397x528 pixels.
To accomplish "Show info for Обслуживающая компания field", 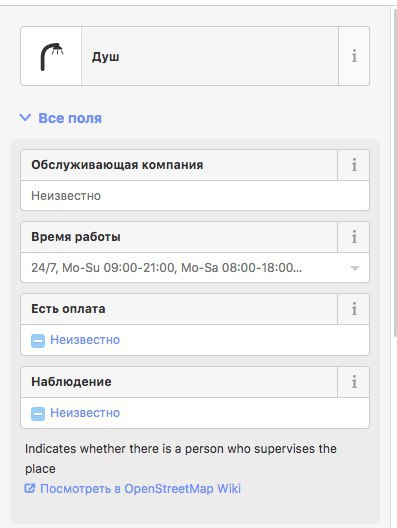I will click(x=354, y=165).
